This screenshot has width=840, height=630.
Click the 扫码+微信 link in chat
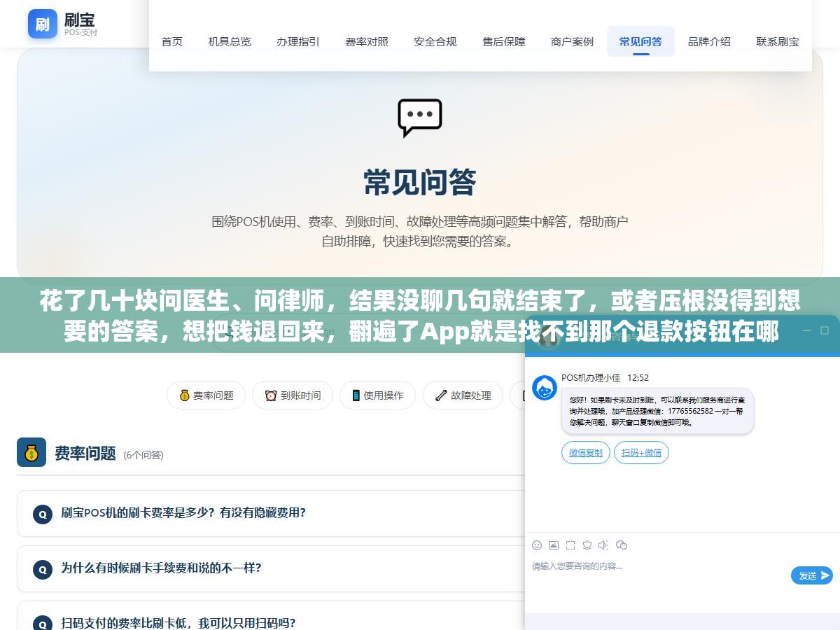(x=641, y=453)
